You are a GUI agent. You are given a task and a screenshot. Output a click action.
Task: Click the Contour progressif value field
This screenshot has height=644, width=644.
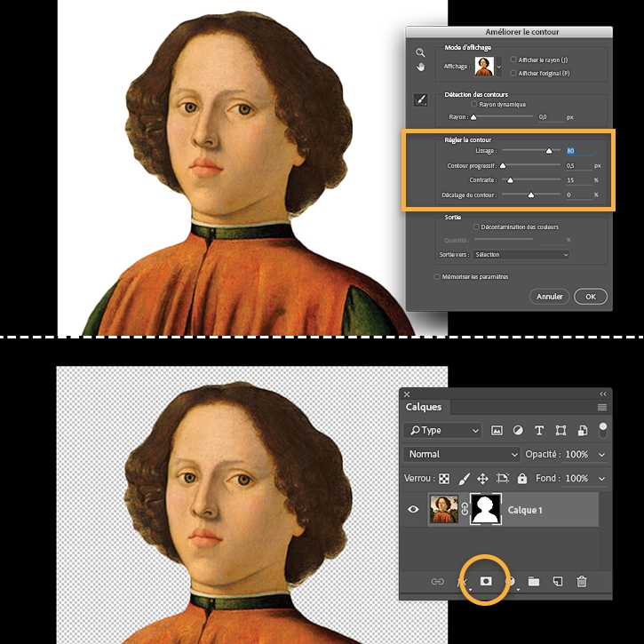[579, 166]
